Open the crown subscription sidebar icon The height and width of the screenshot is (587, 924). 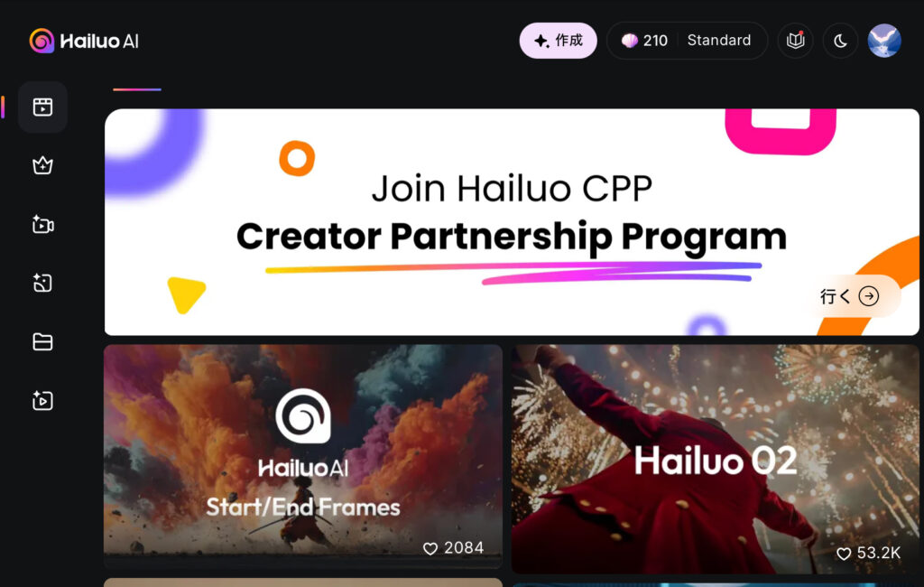(x=42, y=166)
